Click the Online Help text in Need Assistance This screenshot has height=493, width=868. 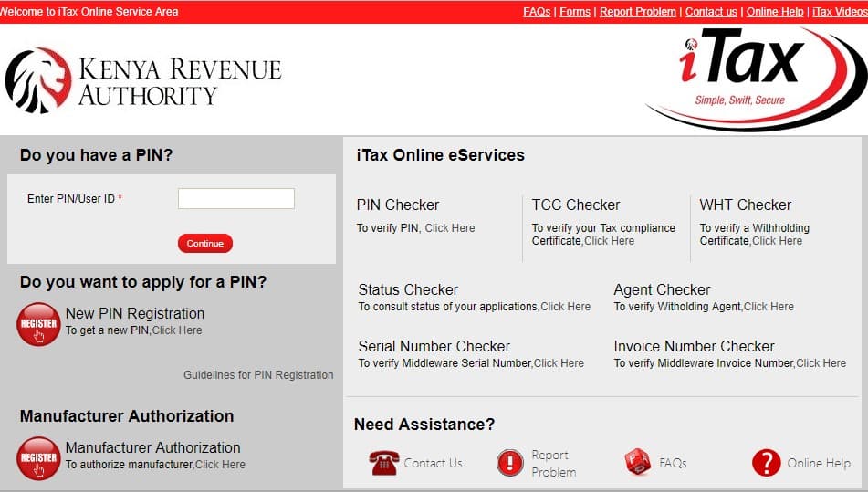pyautogui.click(x=819, y=463)
